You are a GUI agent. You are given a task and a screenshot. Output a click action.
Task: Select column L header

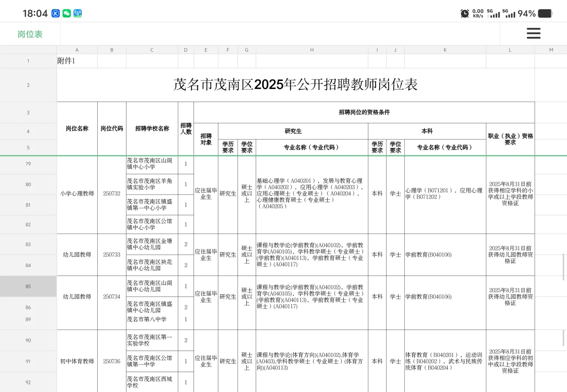pos(510,50)
